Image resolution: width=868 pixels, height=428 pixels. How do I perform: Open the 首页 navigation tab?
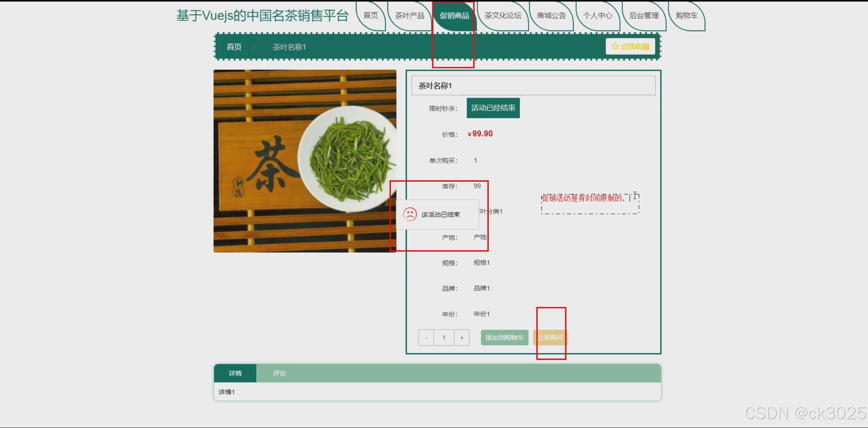point(370,15)
